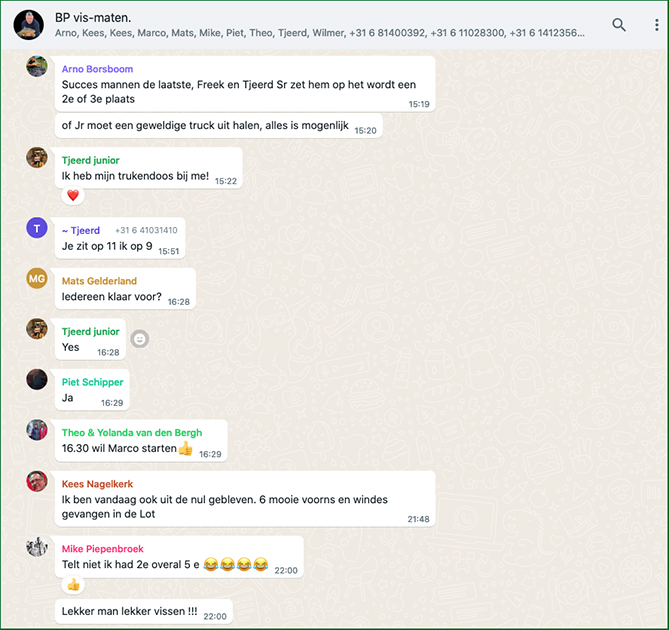Click the MG avatar of Mats Gelderland

click(x=37, y=279)
